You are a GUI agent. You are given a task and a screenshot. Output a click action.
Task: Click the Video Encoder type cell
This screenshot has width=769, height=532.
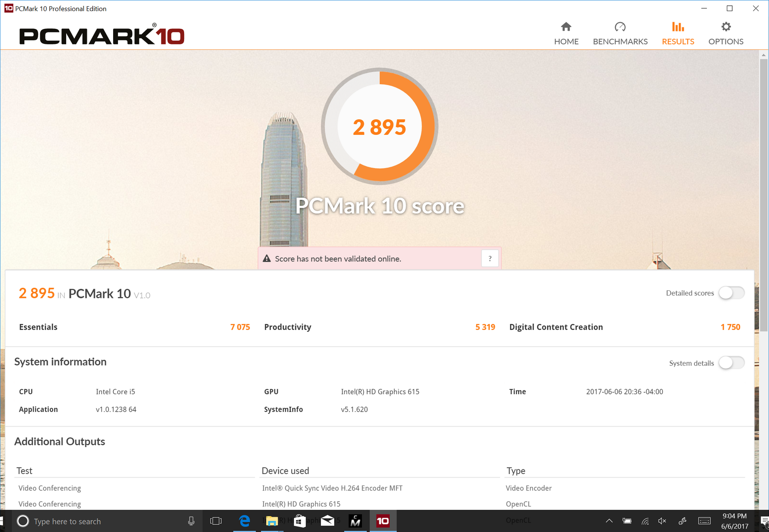tap(529, 488)
